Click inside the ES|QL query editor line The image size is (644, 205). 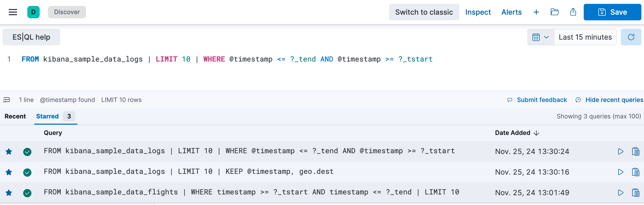(x=227, y=59)
